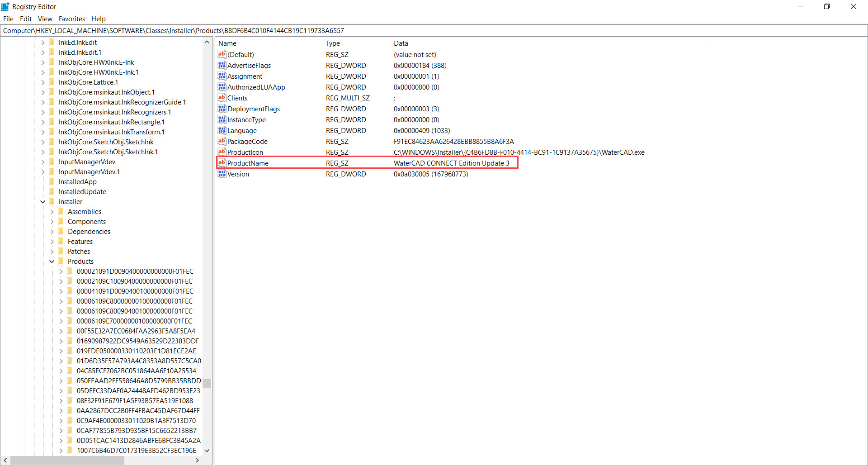This screenshot has width=868, height=466.
Task: Click the DWORD icon next to Version
Action: [222, 174]
